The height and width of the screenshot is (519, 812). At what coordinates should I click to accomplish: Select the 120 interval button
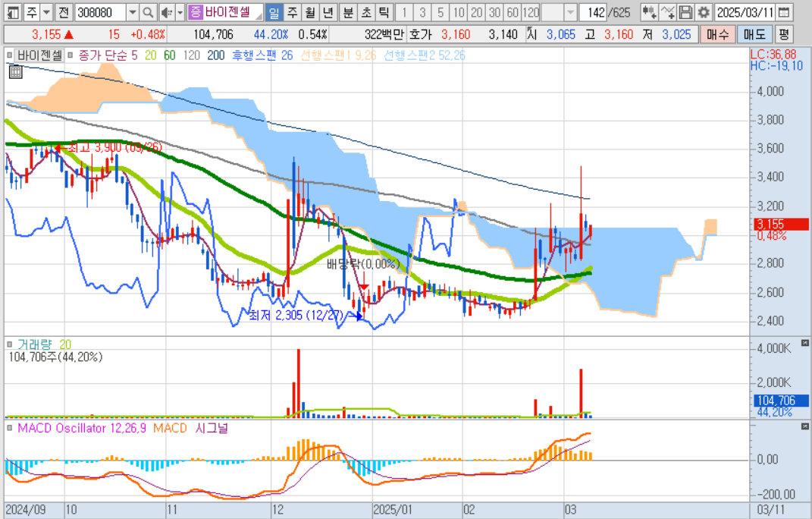[x=531, y=12]
